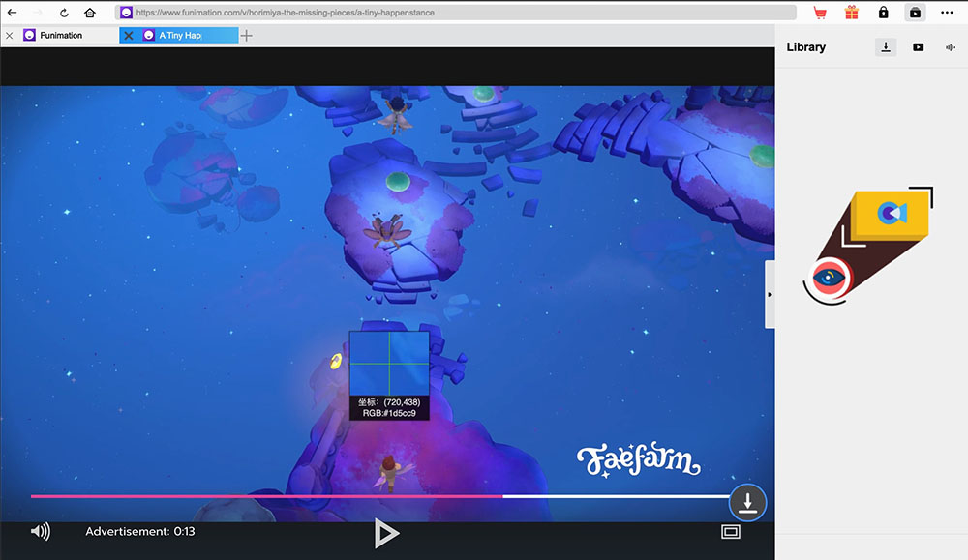This screenshot has height=560, width=968.
Task: Close the A Tiny Hap tab
Action: click(129, 35)
